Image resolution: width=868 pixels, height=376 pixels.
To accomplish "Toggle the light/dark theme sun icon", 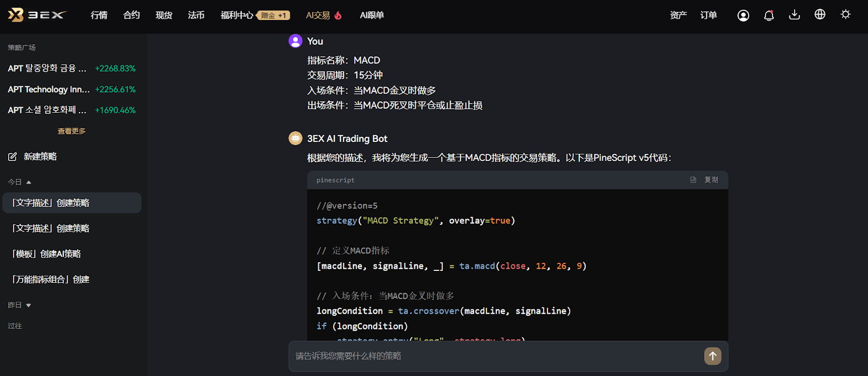I will click(x=845, y=15).
